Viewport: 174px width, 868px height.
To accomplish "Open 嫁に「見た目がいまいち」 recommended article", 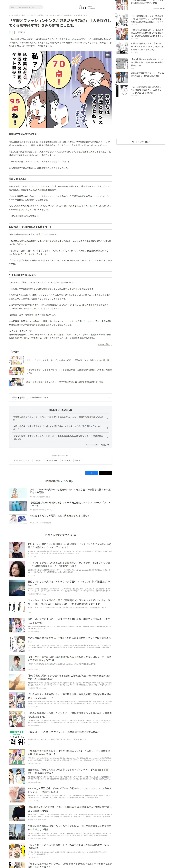I will point(69,621).
